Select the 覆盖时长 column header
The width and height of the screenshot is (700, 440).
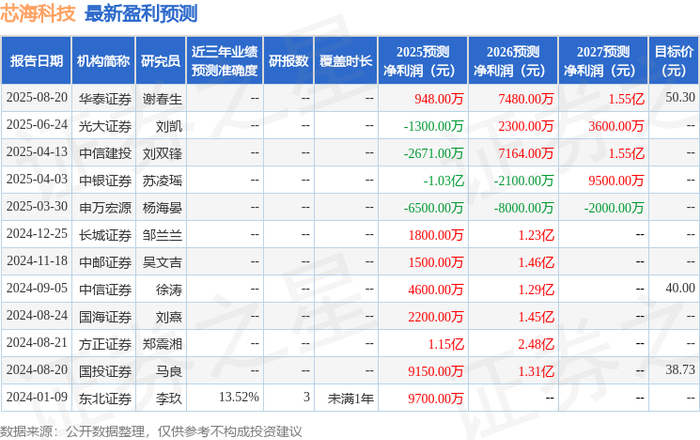coord(346,61)
